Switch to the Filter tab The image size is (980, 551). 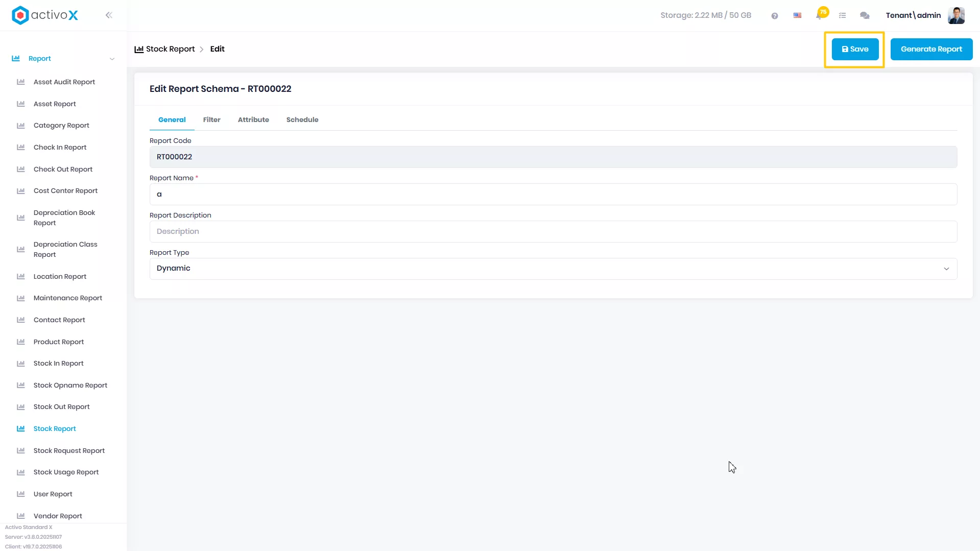(211, 119)
